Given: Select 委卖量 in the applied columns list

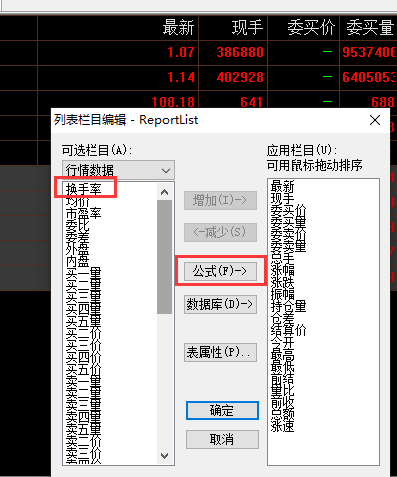Looking at the screenshot, I should [289, 247].
